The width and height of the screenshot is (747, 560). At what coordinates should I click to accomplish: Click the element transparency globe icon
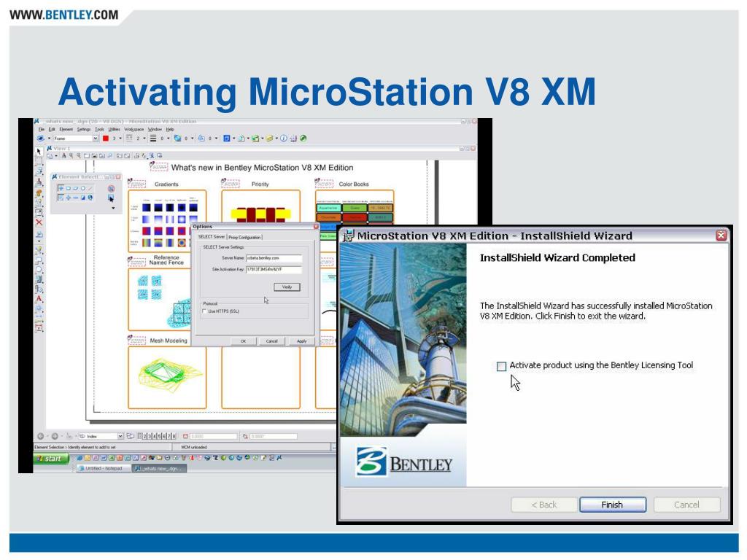[x=177, y=138]
